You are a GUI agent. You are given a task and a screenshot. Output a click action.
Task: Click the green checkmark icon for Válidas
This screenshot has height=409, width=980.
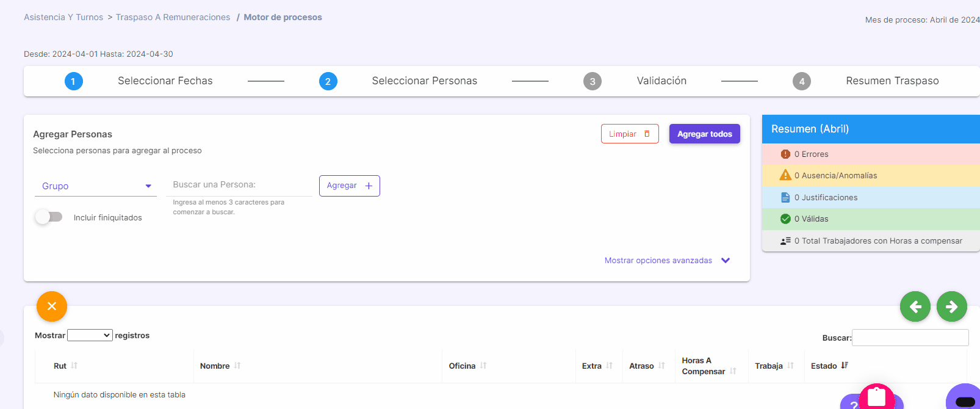click(x=785, y=219)
